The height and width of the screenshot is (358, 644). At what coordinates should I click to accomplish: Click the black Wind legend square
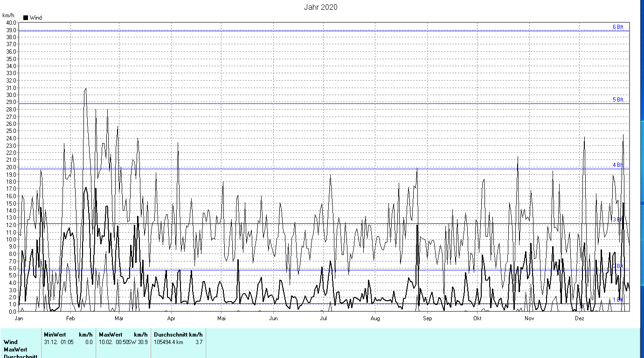point(26,18)
